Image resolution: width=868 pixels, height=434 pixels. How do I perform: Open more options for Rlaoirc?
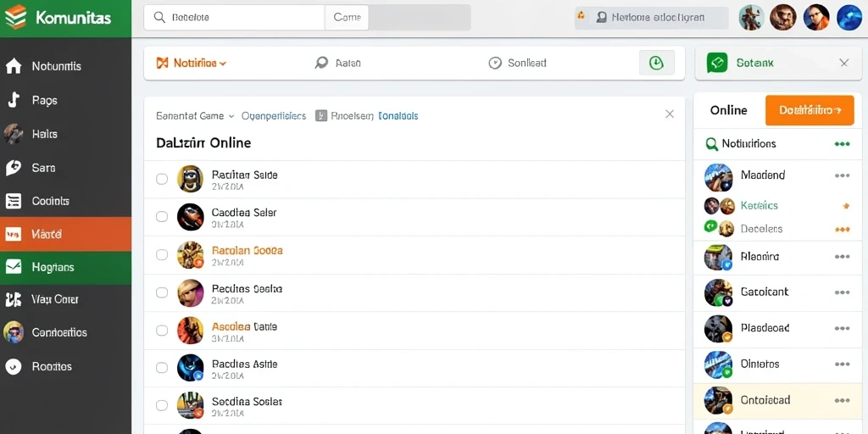coord(842,257)
